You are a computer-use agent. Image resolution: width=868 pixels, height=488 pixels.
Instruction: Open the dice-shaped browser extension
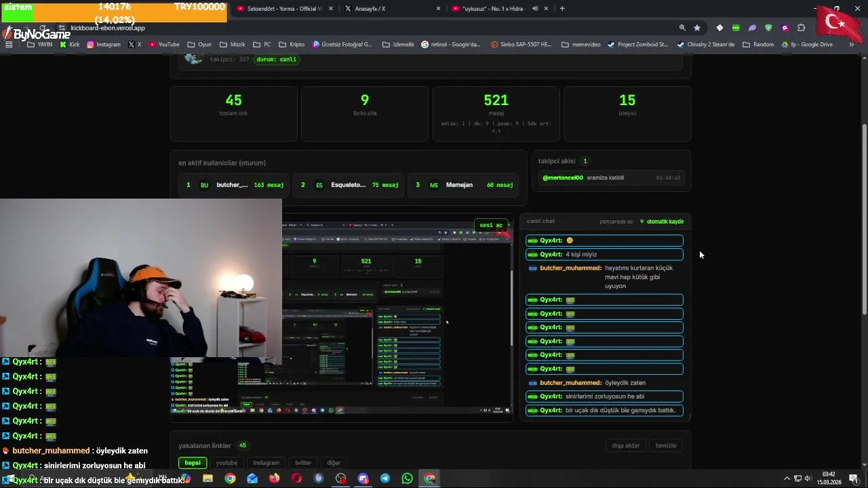tap(719, 28)
